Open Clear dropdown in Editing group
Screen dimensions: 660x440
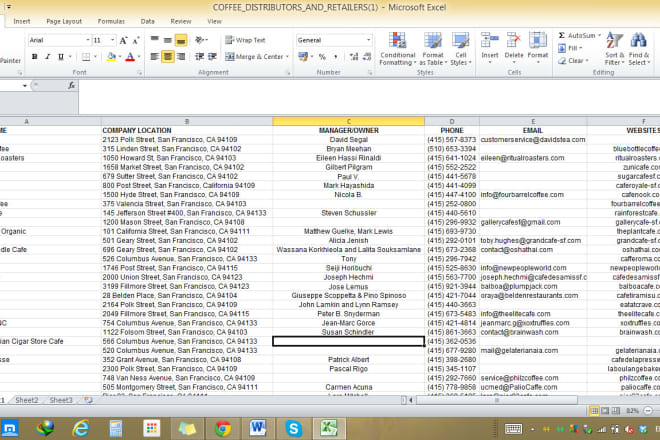572,61
